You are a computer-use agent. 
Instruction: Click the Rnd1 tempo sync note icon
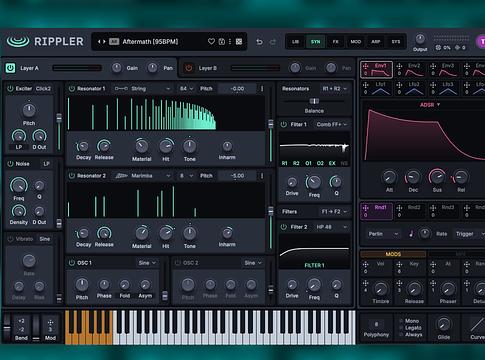coord(411,234)
